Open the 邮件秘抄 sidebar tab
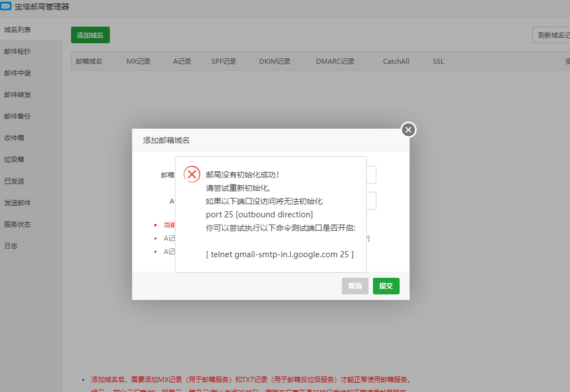The image size is (570, 392). [31, 51]
